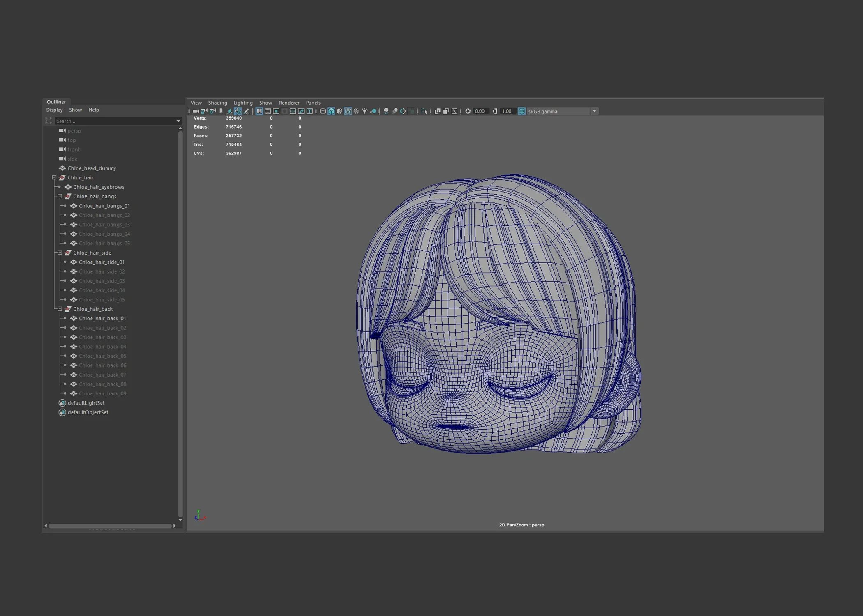863x616 pixels.
Task: Expand the Chloe_hair_bangs group
Action: (x=59, y=196)
